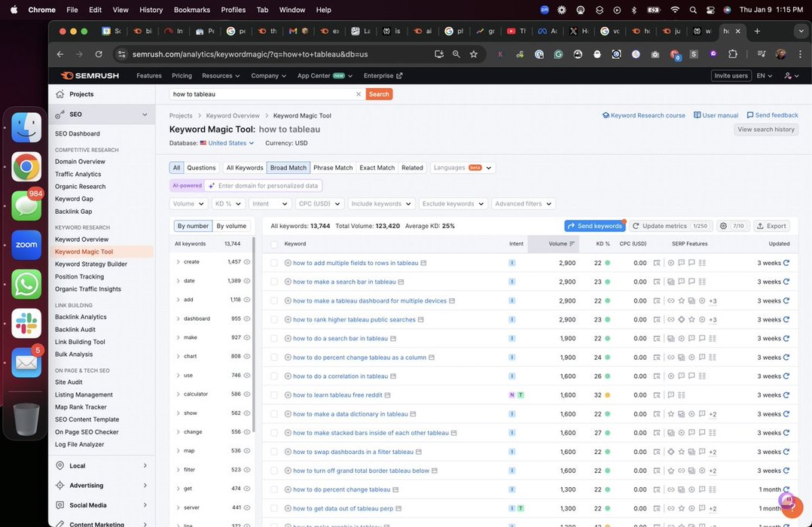Clear the search field with the X icon
The width and height of the screenshot is (812, 527).
point(358,94)
